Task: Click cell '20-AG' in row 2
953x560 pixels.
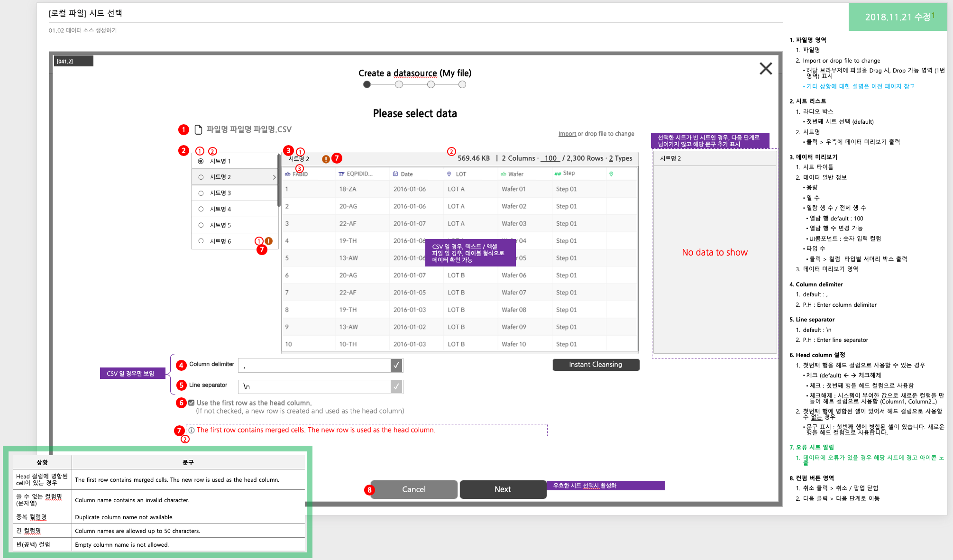Action: [348, 206]
